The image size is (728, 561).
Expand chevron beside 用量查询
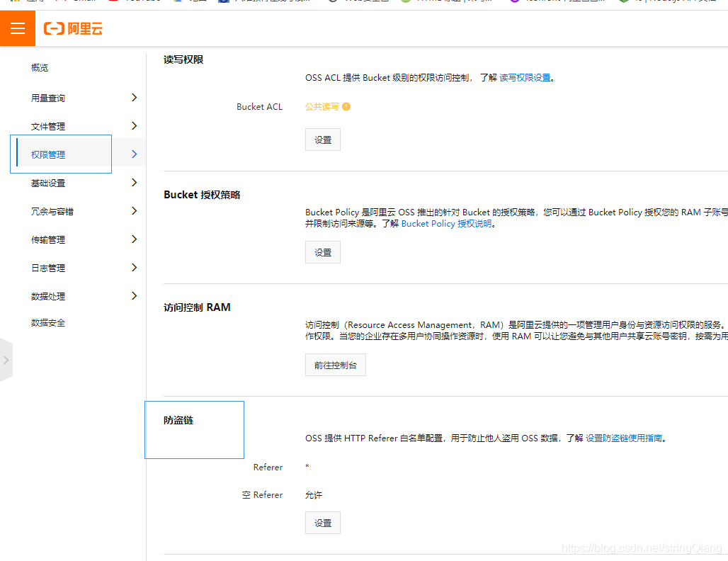pyautogui.click(x=134, y=98)
